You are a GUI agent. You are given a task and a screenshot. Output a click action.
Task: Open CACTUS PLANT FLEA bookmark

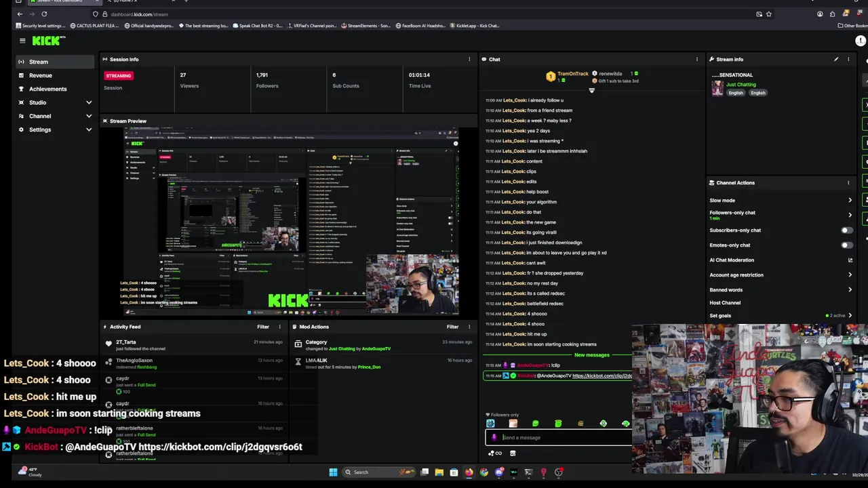pyautogui.click(x=94, y=26)
